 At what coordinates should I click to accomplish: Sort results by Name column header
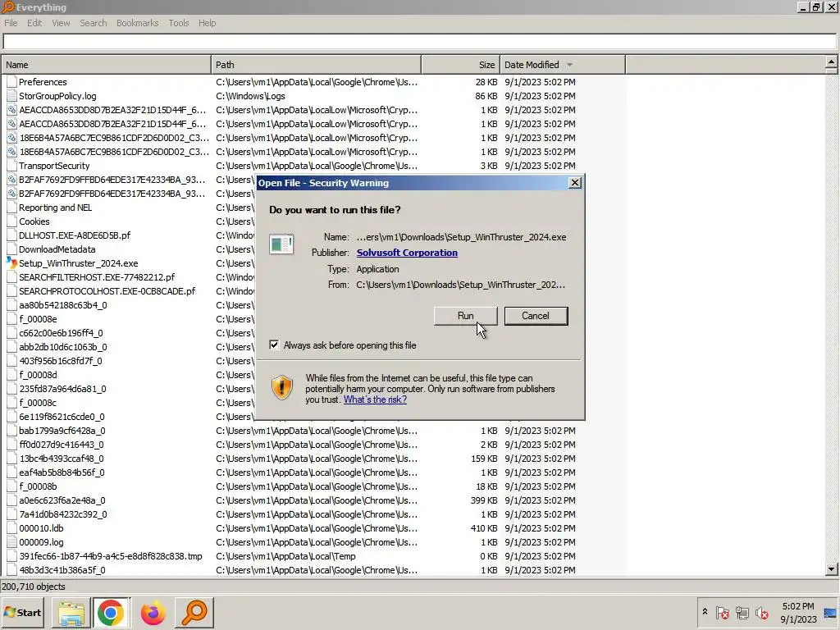[106, 65]
